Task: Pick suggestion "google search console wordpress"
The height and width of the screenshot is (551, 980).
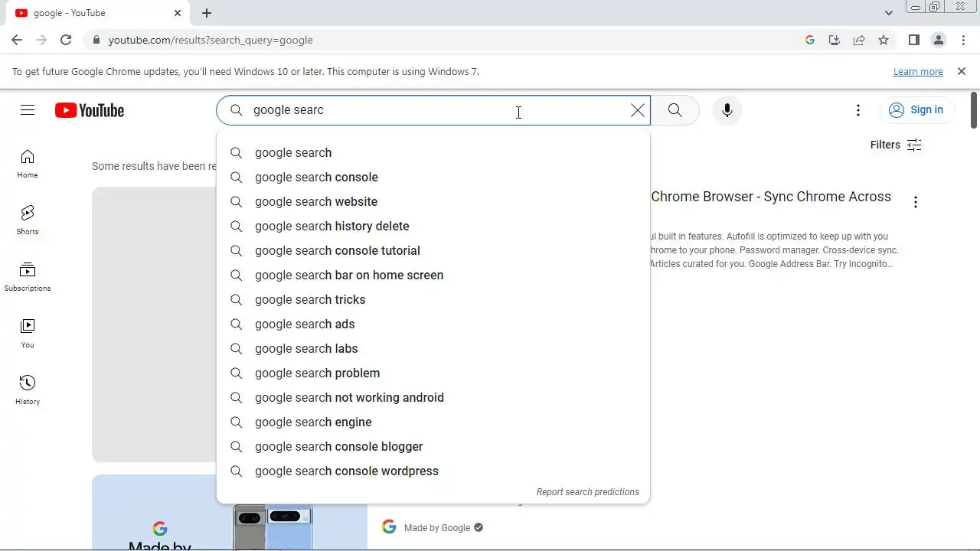Action: [433, 471]
